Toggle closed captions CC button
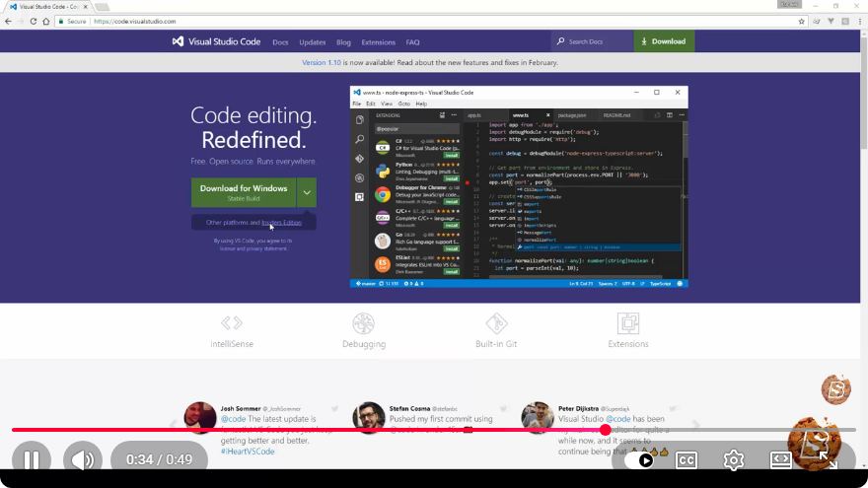Screen dimensions: 868x488 pyautogui.click(x=687, y=460)
